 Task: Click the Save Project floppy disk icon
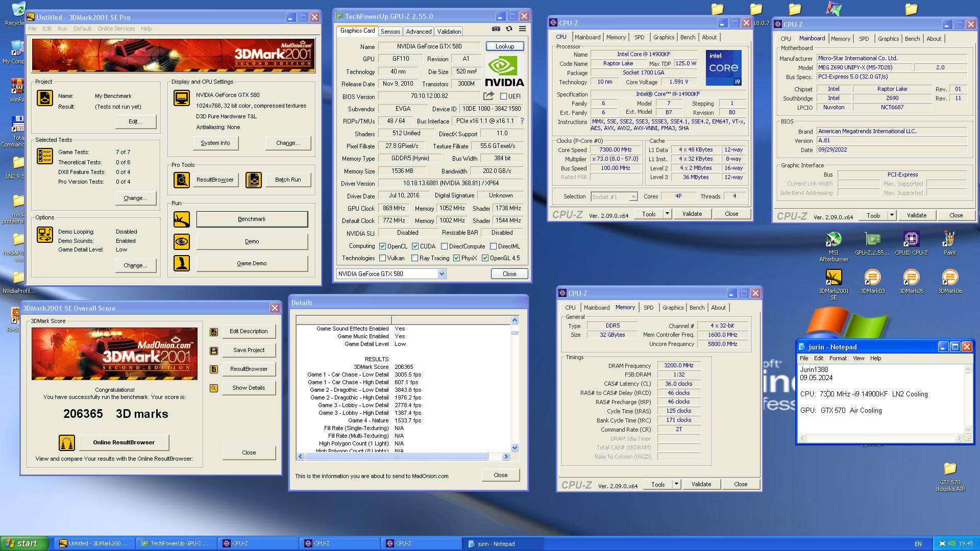click(214, 350)
